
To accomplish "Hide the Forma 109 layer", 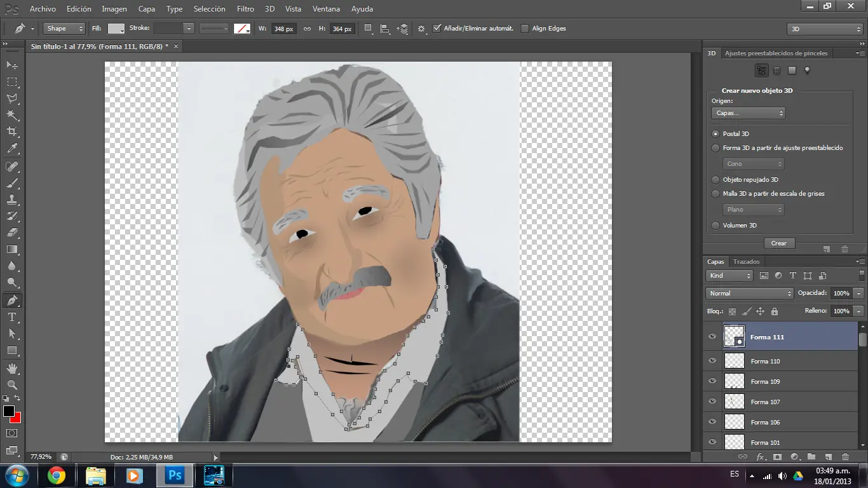I will (x=712, y=381).
